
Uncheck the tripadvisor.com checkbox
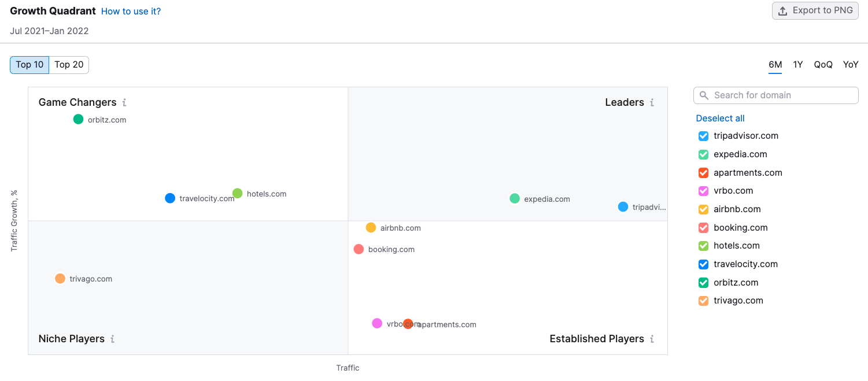coord(703,136)
